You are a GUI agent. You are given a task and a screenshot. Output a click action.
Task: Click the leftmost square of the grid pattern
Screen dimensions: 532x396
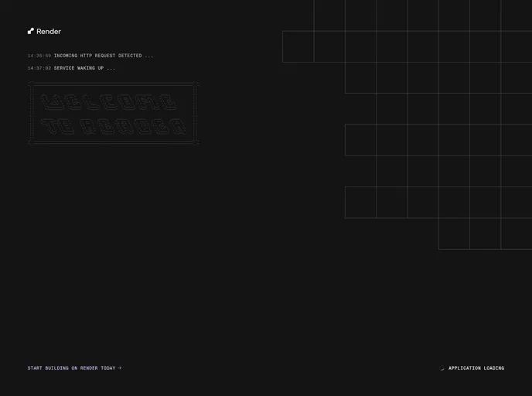(x=298, y=46)
